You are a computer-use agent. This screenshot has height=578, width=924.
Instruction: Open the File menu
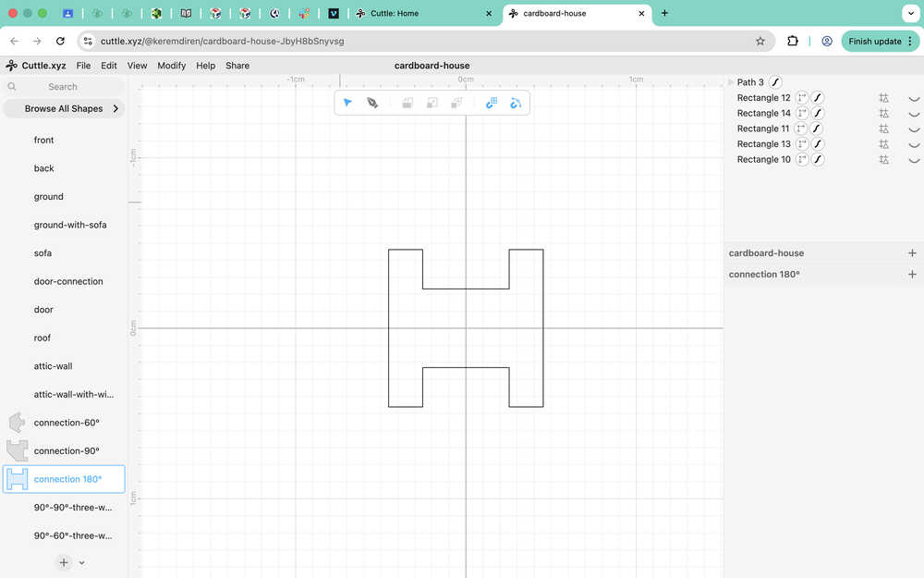84,66
